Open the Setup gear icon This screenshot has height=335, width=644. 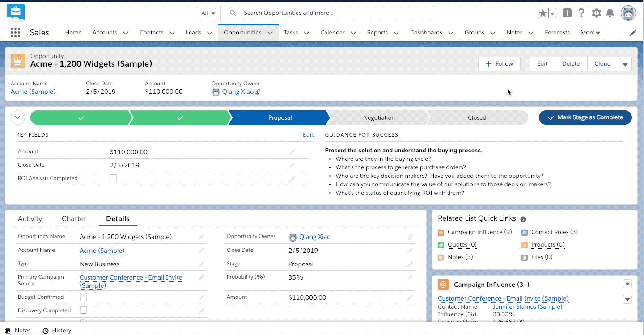pos(597,13)
